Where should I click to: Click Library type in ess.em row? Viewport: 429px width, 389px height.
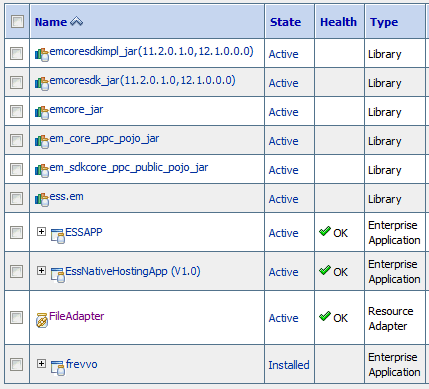coord(385,199)
